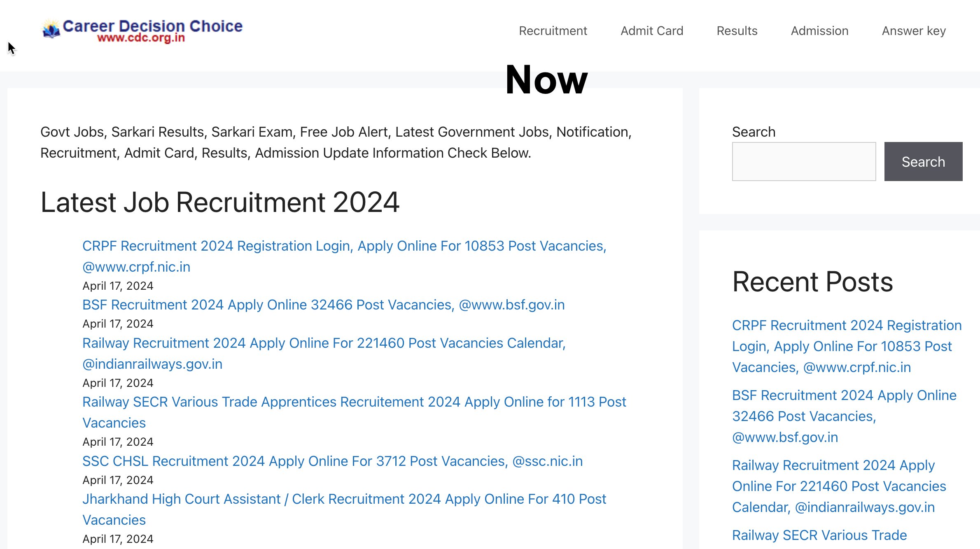Screen dimensions: 980x549
Task: Click the dark Search button
Action: [x=923, y=161]
